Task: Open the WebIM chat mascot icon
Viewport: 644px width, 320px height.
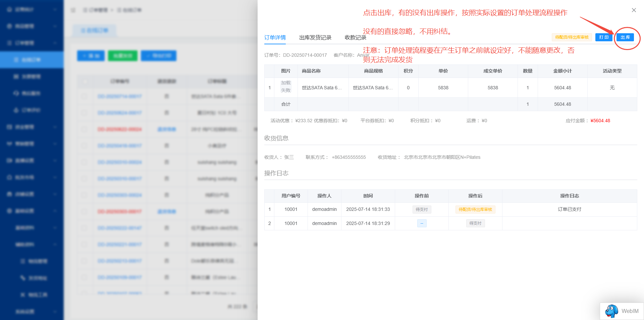Action: [x=611, y=311]
